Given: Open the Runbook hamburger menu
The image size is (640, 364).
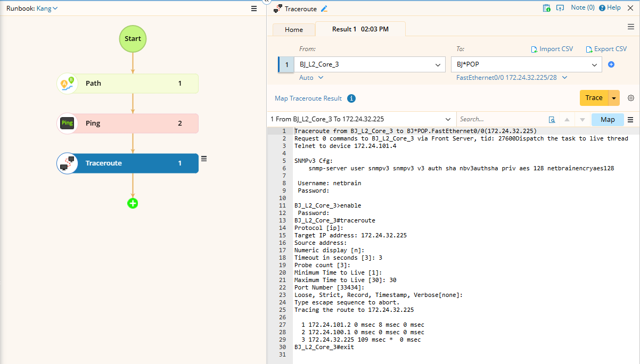Looking at the screenshot, I should (254, 9).
